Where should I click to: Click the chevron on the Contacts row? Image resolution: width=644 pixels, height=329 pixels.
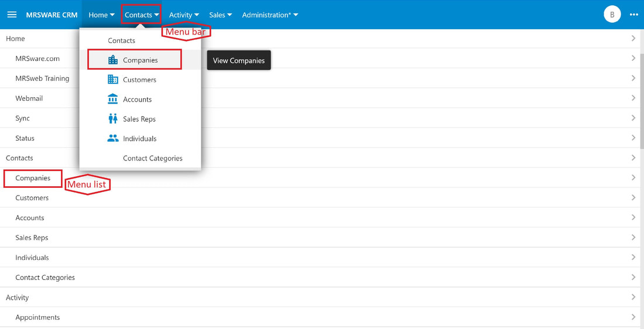(633, 157)
